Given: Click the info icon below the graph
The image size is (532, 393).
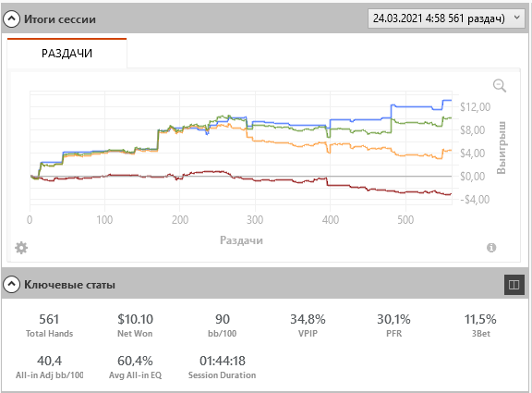Looking at the screenshot, I should coord(491,248).
